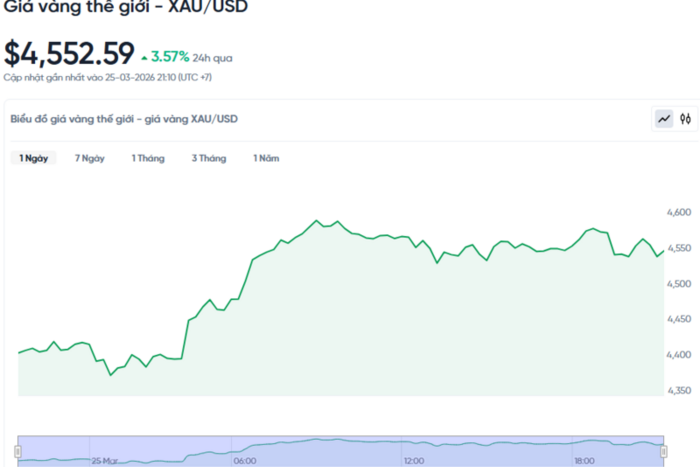
Task: Switch to line chart view
Action: click(664, 119)
